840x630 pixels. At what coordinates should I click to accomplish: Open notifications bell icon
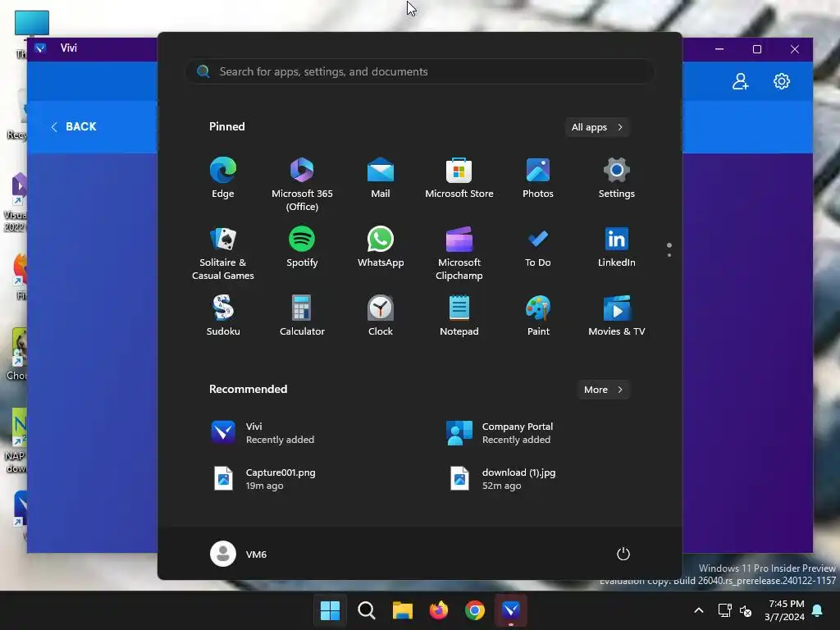click(818, 610)
